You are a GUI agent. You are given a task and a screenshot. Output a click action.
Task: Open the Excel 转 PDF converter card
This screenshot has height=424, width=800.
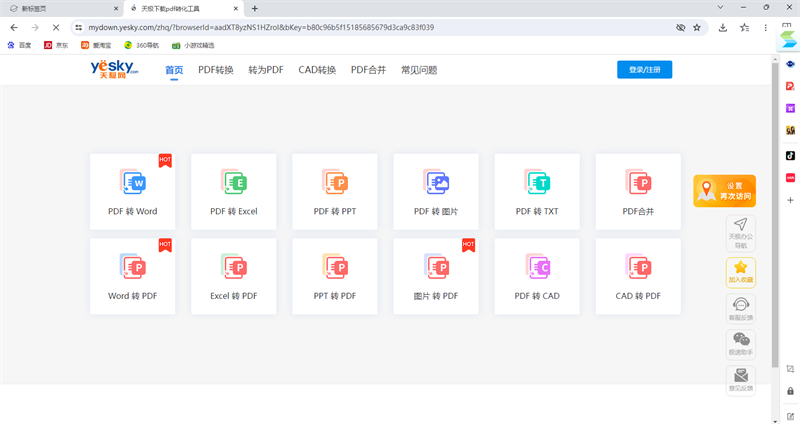coord(234,276)
